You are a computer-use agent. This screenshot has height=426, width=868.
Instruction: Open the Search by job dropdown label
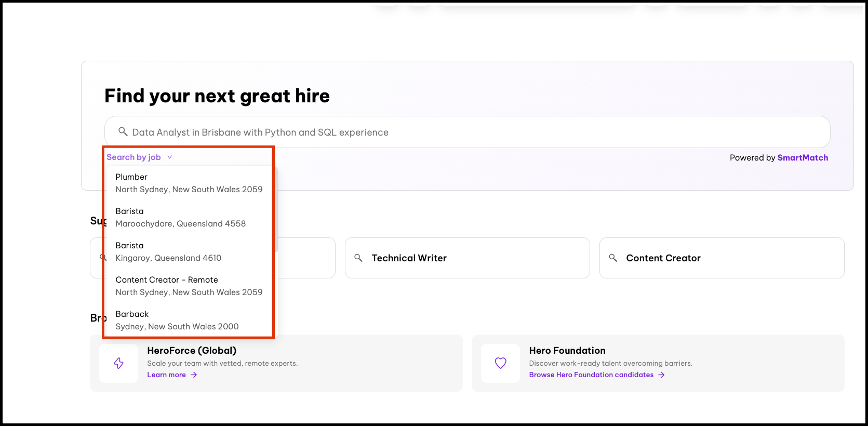[x=133, y=157]
